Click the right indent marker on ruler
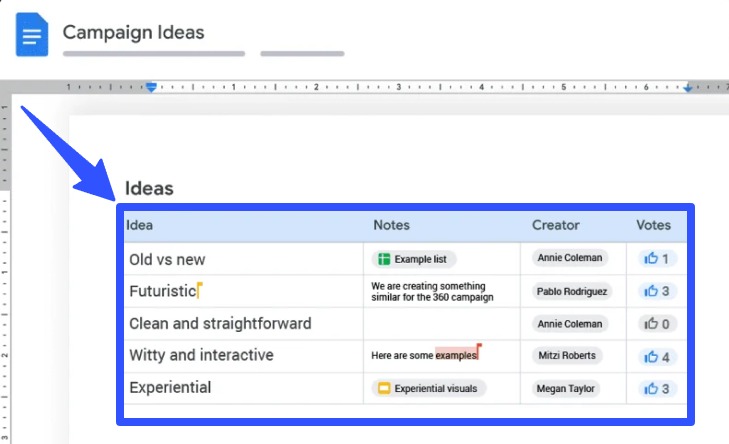 [x=688, y=88]
